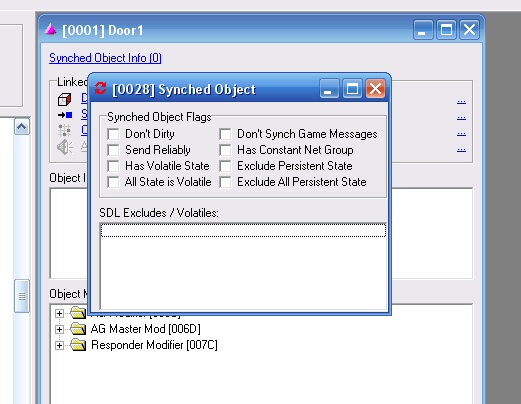Check Send Reliably option
Screen dimensions: 521x404
pos(113,150)
